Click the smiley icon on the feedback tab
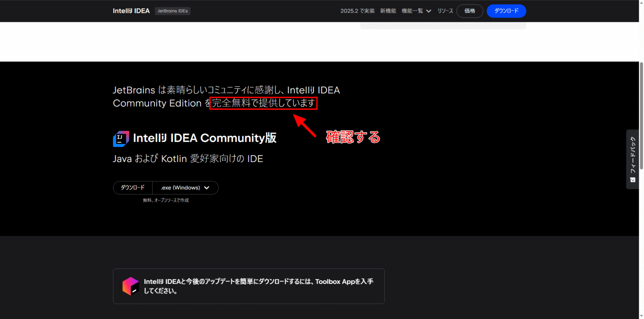The image size is (644, 319). click(x=633, y=180)
